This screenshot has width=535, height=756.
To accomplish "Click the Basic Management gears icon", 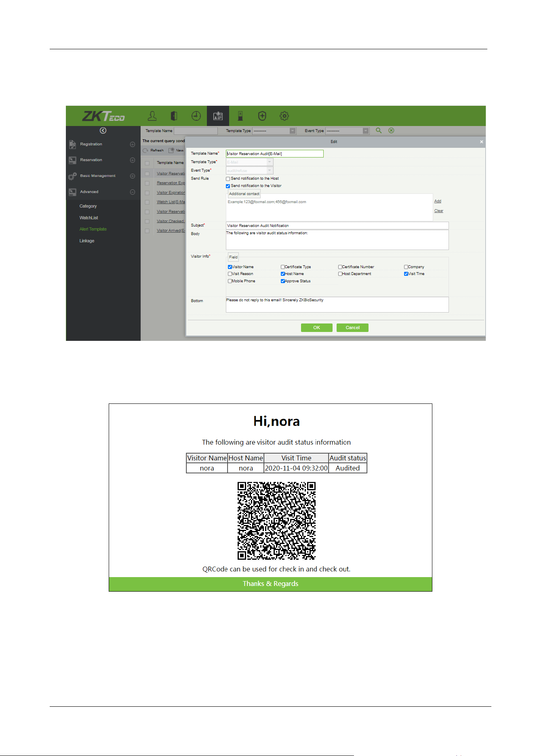I will pyautogui.click(x=72, y=176).
